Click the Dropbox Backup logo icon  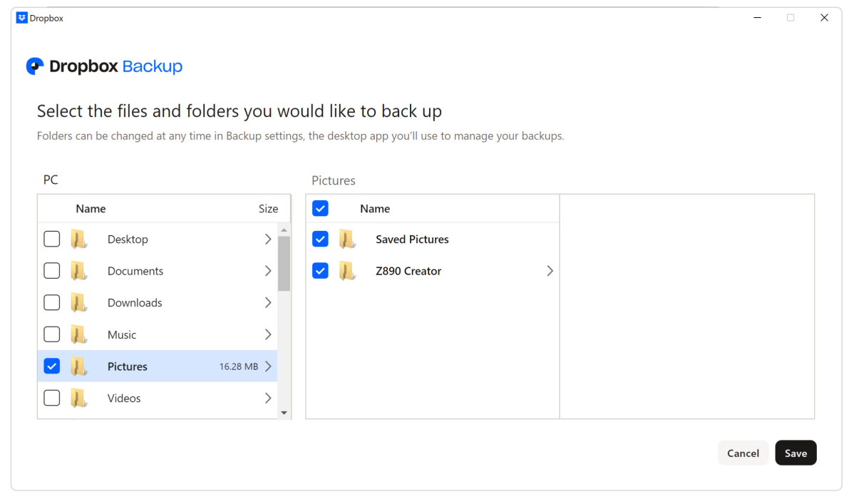(x=35, y=66)
